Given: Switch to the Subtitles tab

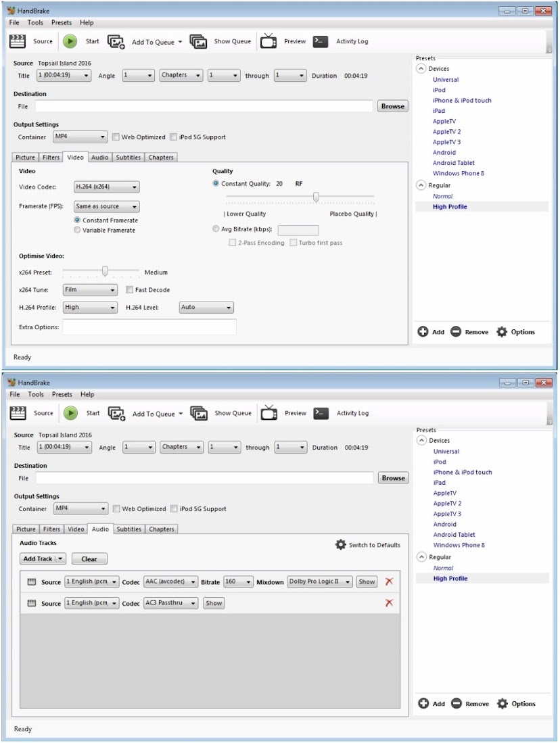Looking at the screenshot, I should click(x=128, y=157).
